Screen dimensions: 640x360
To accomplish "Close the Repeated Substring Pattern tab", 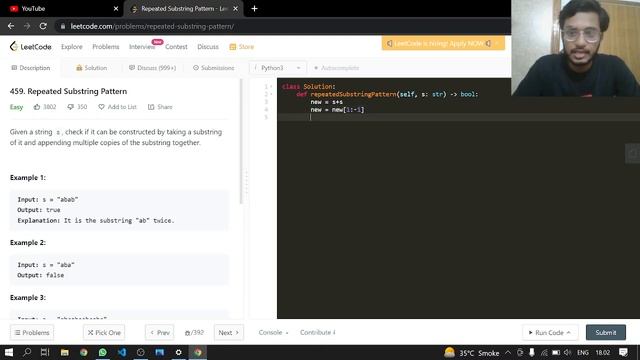I will pyautogui.click(x=236, y=9).
